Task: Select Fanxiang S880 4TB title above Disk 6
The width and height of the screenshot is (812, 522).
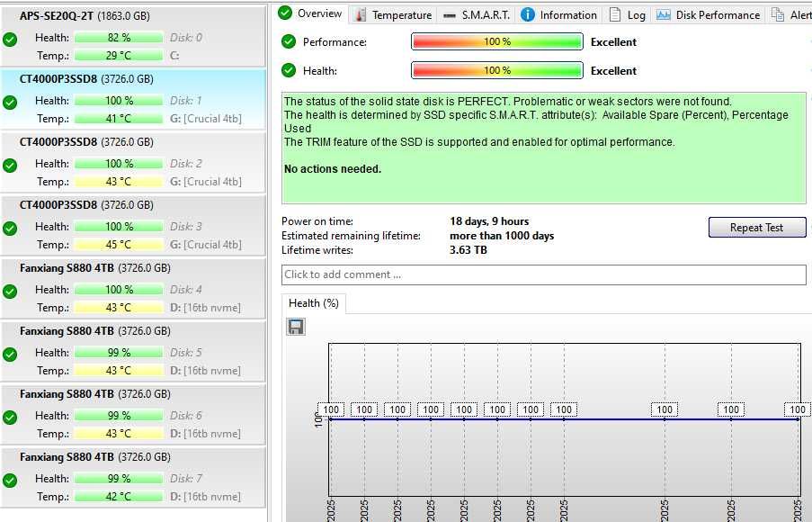Action: click(x=67, y=394)
